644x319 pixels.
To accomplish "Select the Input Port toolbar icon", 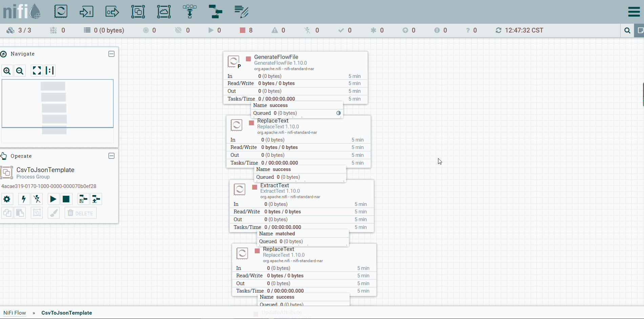I will [86, 12].
